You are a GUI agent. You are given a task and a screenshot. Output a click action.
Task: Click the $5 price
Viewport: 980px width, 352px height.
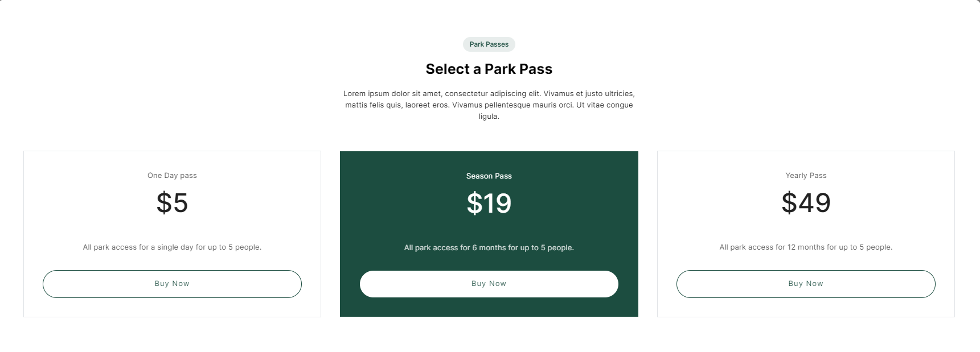point(172,203)
